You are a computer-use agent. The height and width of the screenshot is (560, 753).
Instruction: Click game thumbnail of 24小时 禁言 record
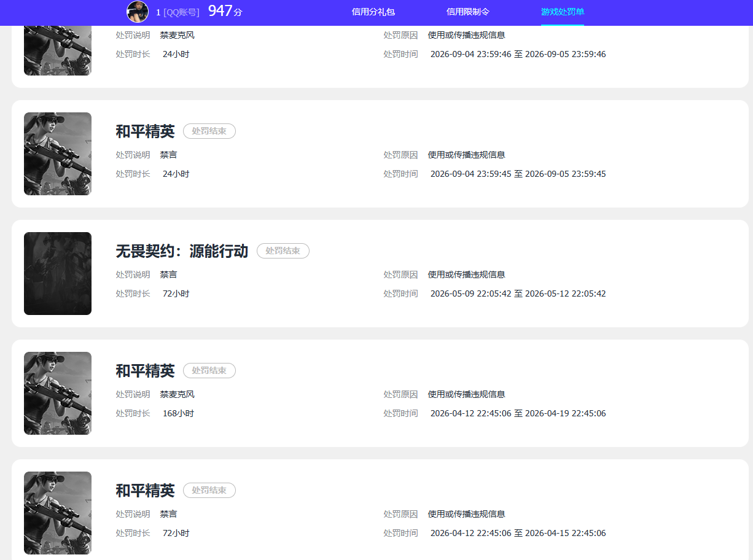tap(58, 154)
